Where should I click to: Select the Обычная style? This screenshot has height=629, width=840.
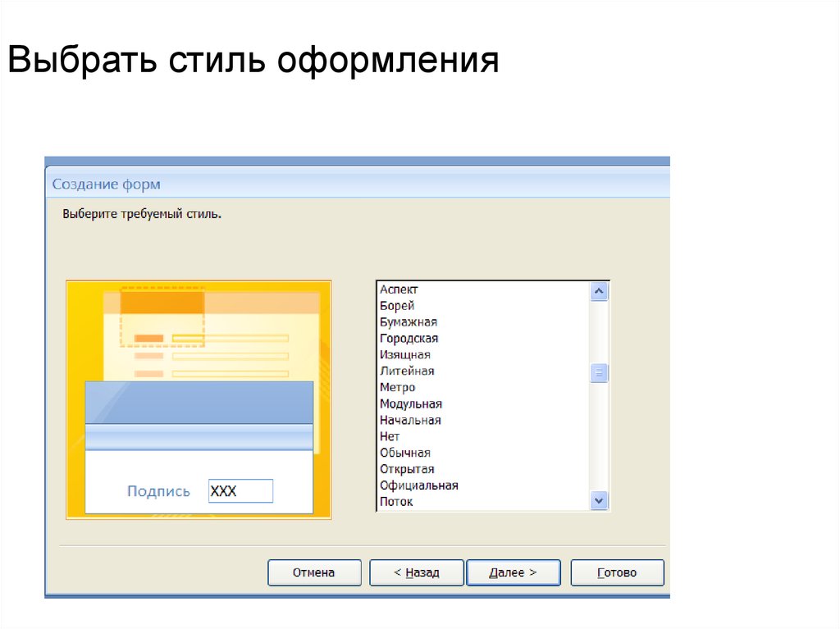pos(404,453)
